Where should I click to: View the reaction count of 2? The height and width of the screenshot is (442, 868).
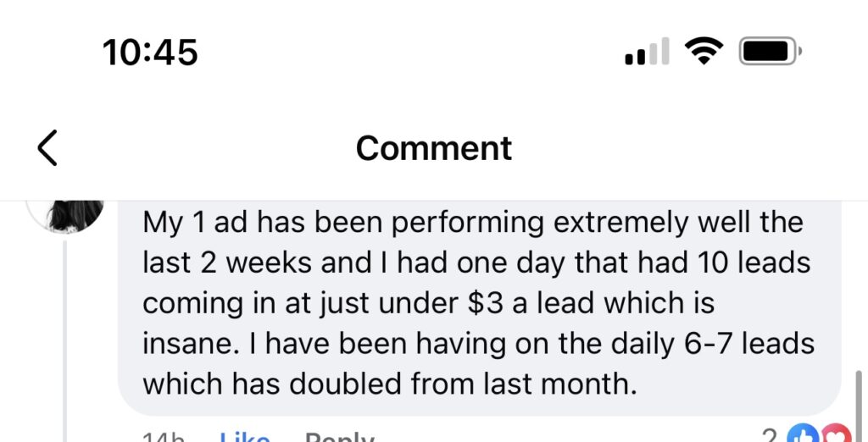tap(769, 435)
